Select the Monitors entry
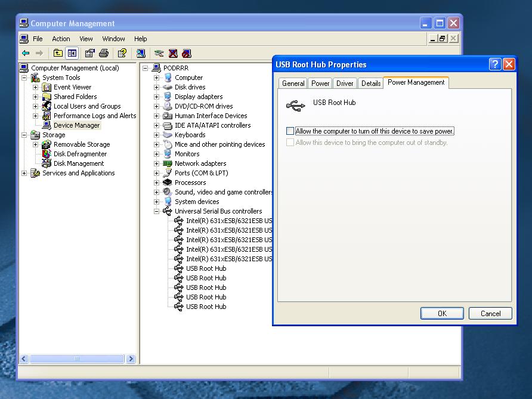 (187, 154)
